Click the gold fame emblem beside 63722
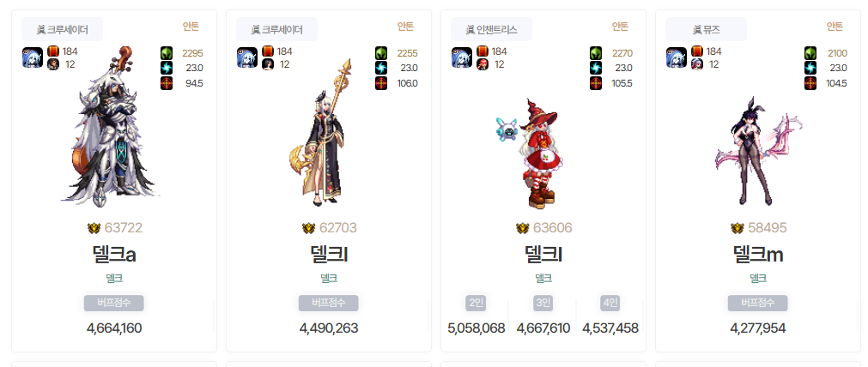Screen dimensions: 868x367 [94, 228]
